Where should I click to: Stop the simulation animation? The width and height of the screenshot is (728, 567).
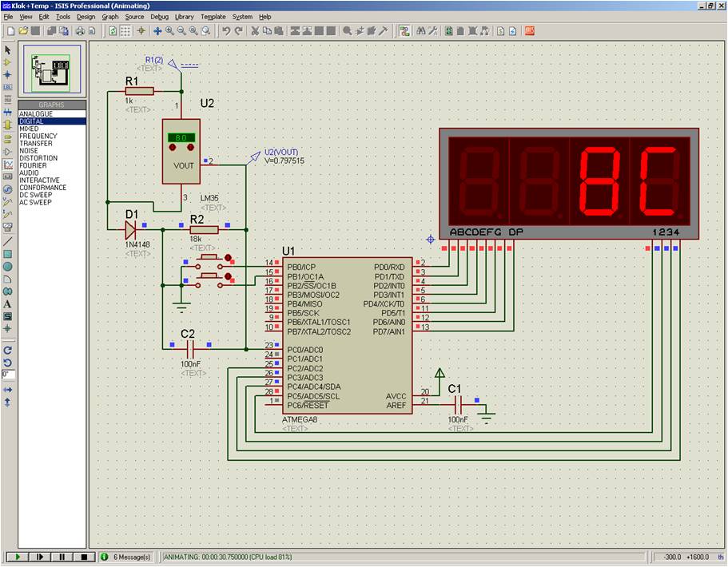tap(83, 557)
